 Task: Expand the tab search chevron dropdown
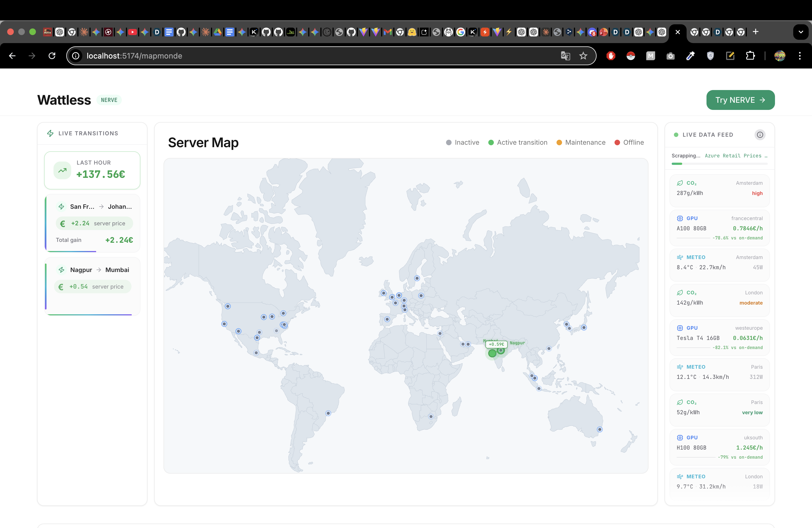[x=800, y=32]
